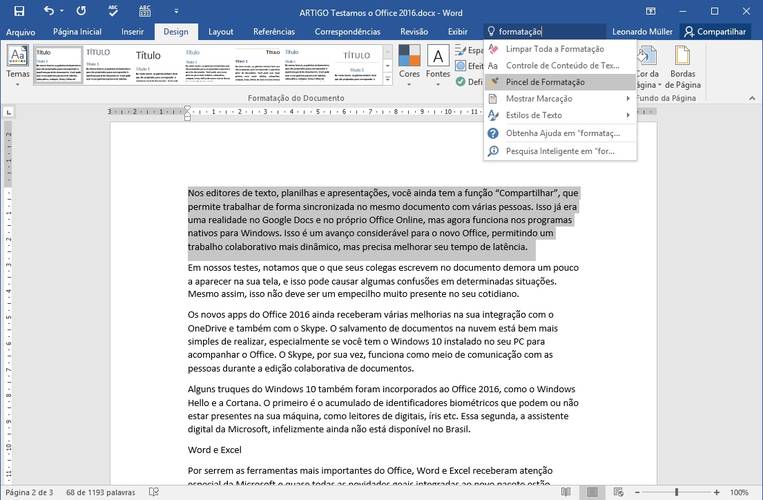Click Pesquisa Inteligente em "for..."
763x500 pixels.
560,151
